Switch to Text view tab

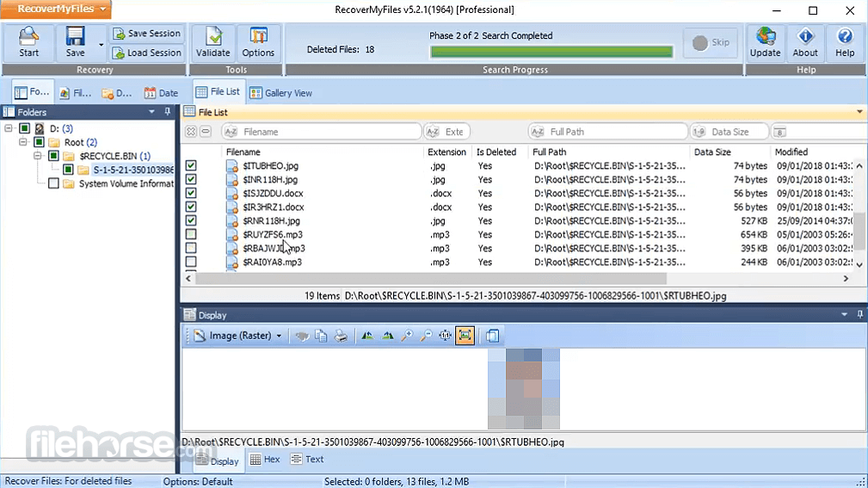(307, 460)
